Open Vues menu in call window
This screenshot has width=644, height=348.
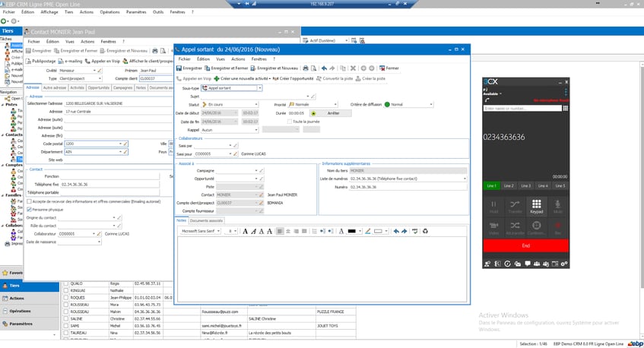click(x=220, y=59)
